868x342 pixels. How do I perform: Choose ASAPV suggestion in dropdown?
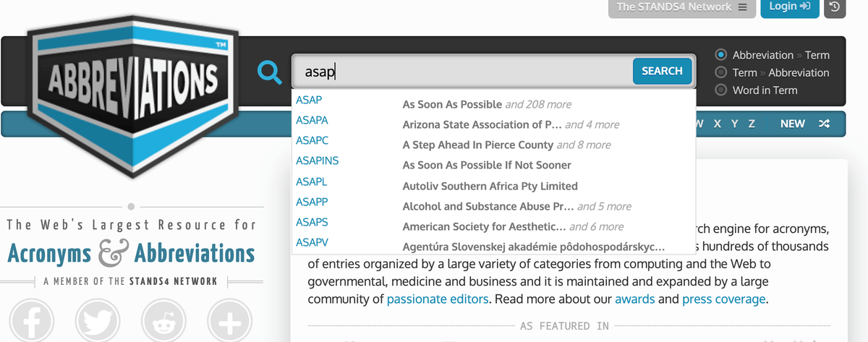[312, 242]
